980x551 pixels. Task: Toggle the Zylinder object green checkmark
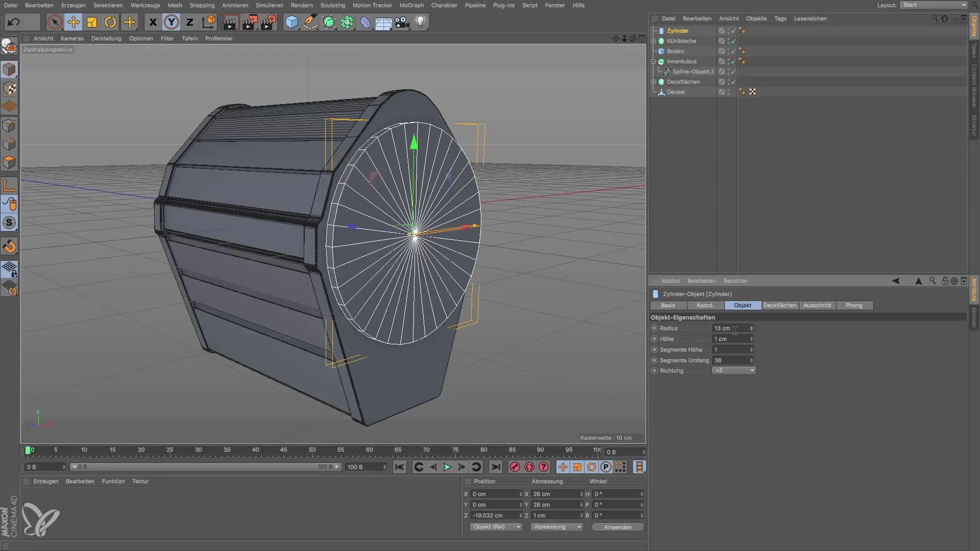click(733, 31)
